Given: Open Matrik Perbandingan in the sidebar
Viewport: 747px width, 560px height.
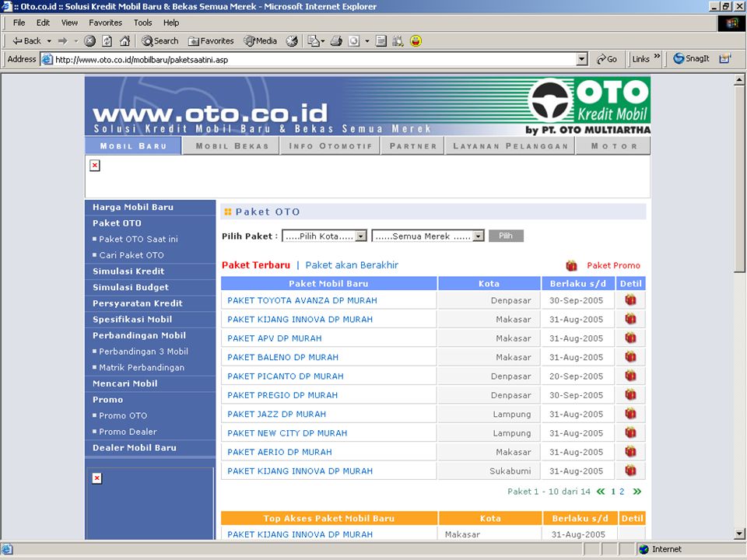Looking at the screenshot, I should (x=142, y=367).
